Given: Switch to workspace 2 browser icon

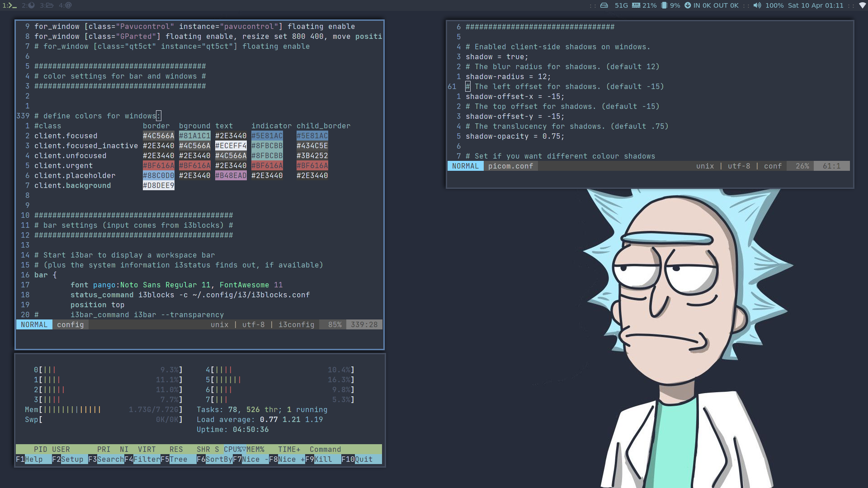Looking at the screenshot, I should click(28, 5).
